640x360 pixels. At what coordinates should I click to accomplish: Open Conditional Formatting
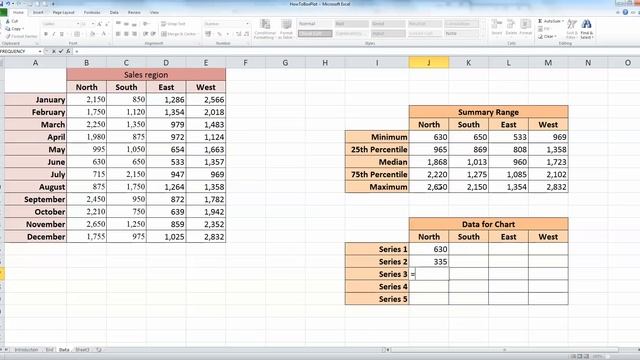[x=264, y=29]
